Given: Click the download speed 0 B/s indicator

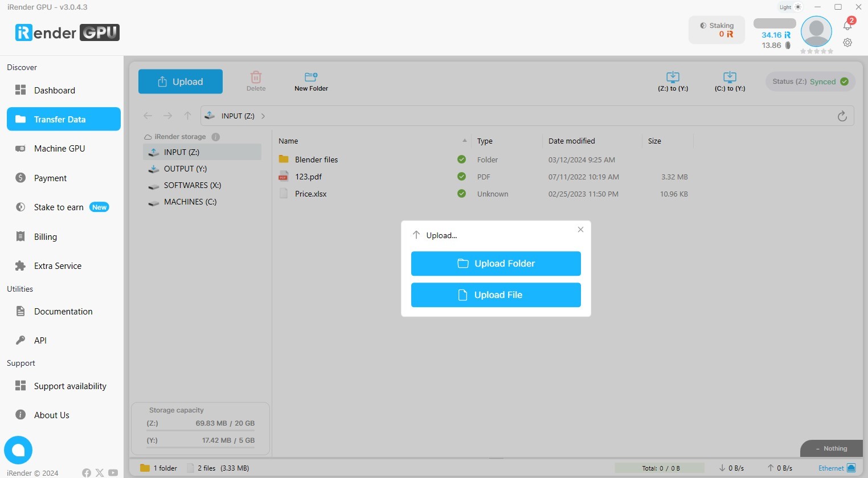Looking at the screenshot, I should (x=731, y=468).
